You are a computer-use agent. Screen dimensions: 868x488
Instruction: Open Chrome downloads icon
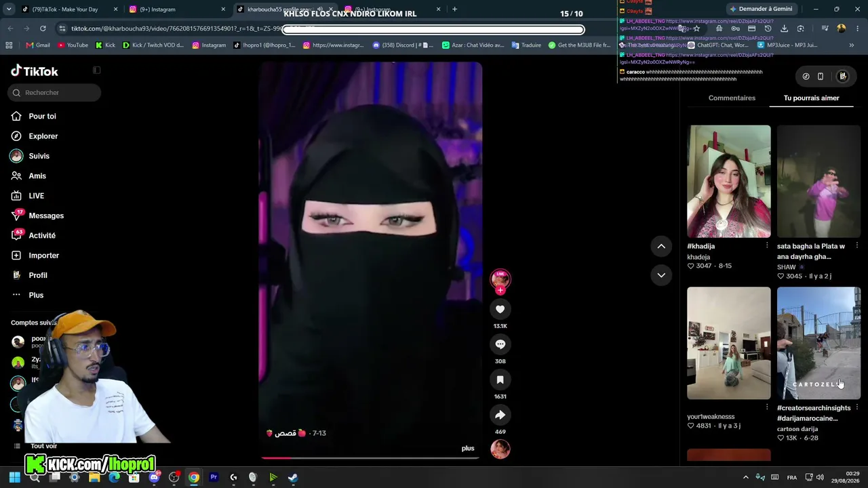(x=784, y=28)
